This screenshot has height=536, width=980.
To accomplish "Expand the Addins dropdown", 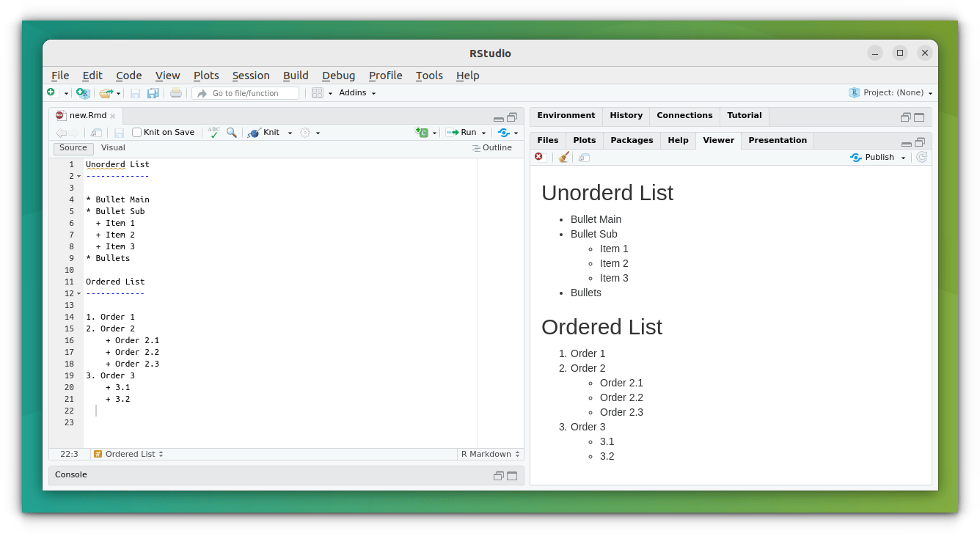I will (x=357, y=93).
